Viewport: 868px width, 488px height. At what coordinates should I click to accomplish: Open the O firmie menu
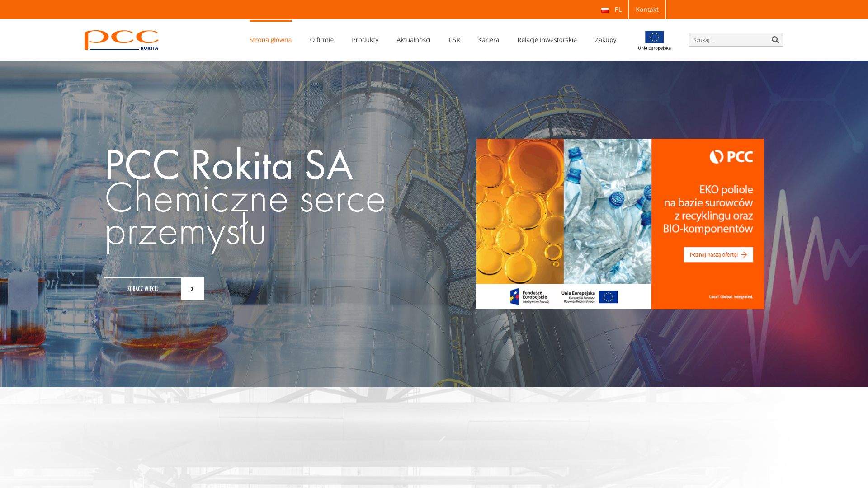[x=321, y=40]
